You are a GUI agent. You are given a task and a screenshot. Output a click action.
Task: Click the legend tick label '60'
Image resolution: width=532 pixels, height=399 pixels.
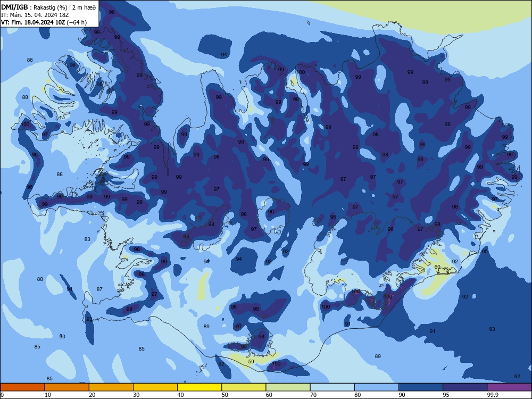[x=269, y=395]
